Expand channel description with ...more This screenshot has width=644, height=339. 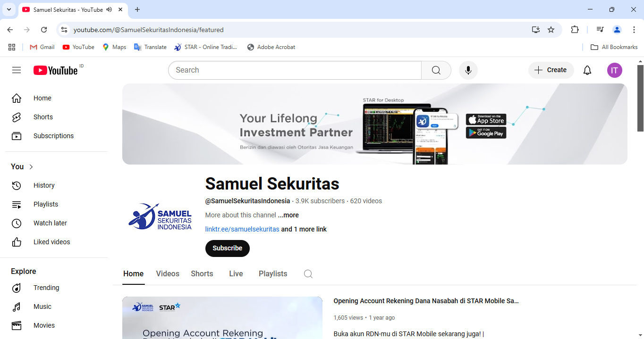[288, 215]
